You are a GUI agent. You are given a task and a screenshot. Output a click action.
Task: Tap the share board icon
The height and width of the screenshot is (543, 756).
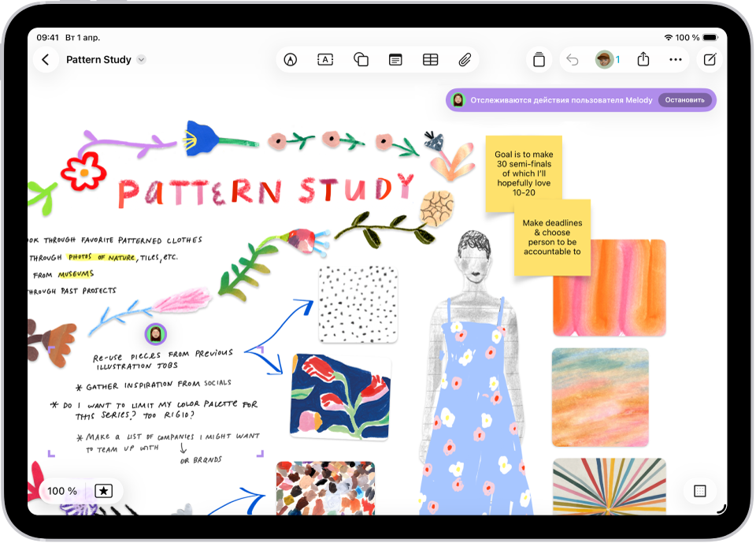pyautogui.click(x=643, y=60)
